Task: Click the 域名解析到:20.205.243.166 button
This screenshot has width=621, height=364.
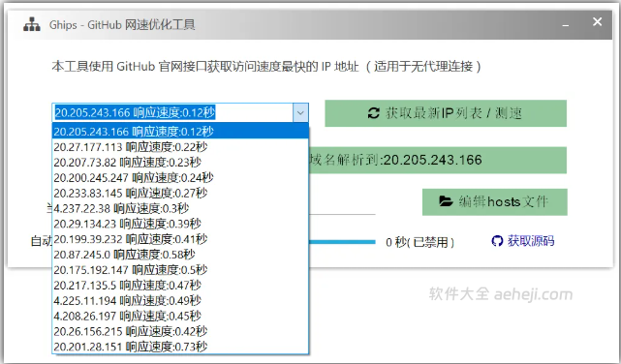Action: 438,160
